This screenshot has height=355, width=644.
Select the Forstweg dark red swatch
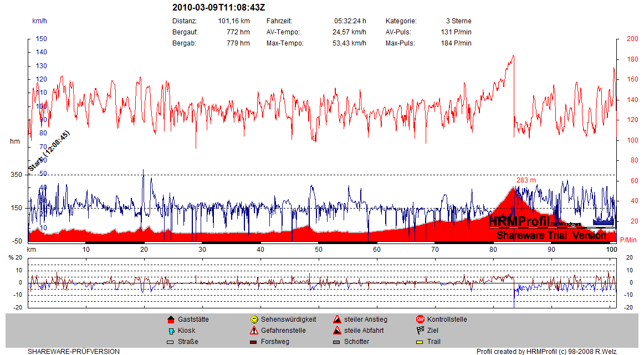(254, 342)
